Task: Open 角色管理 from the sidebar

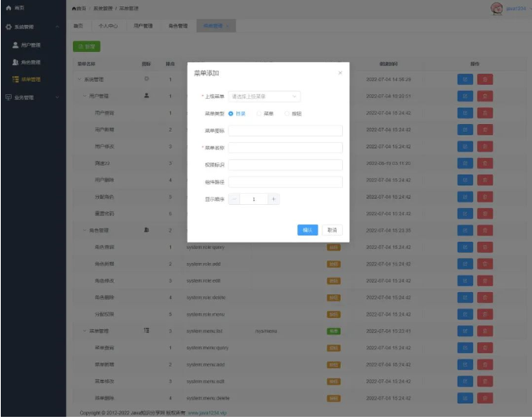Action: pos(30,62)
